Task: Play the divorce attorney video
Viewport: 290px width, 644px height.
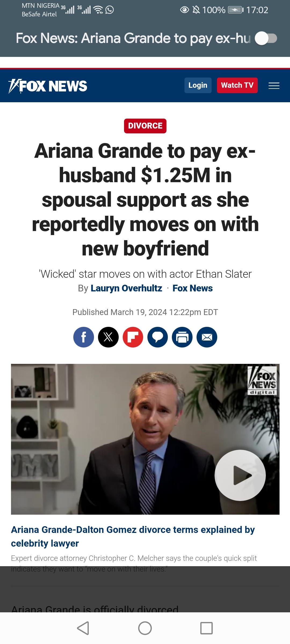Action: [240, 475]
